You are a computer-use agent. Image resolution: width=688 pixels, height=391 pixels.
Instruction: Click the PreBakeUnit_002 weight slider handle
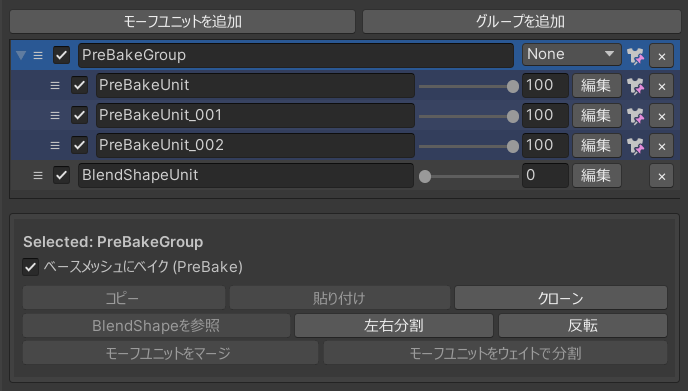coord(512,146)
